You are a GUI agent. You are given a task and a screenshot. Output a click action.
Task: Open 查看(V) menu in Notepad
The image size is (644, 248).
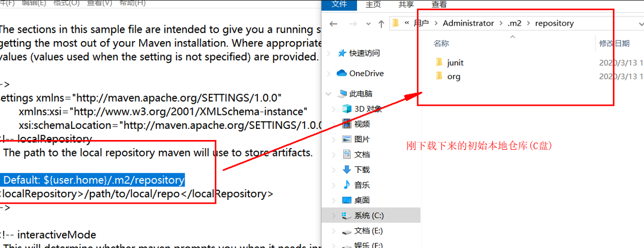(100, 3)
